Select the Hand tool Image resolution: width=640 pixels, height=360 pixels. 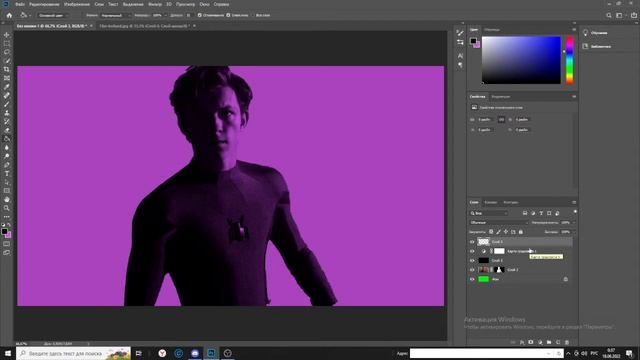tap(7, 200)
